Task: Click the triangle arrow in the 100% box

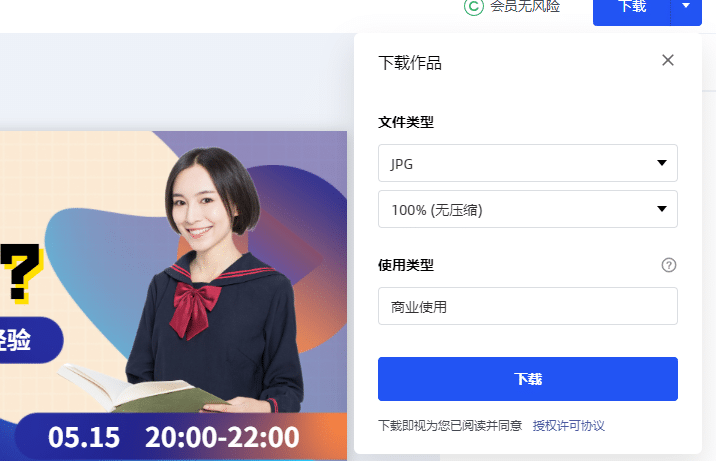Action: 662,209
